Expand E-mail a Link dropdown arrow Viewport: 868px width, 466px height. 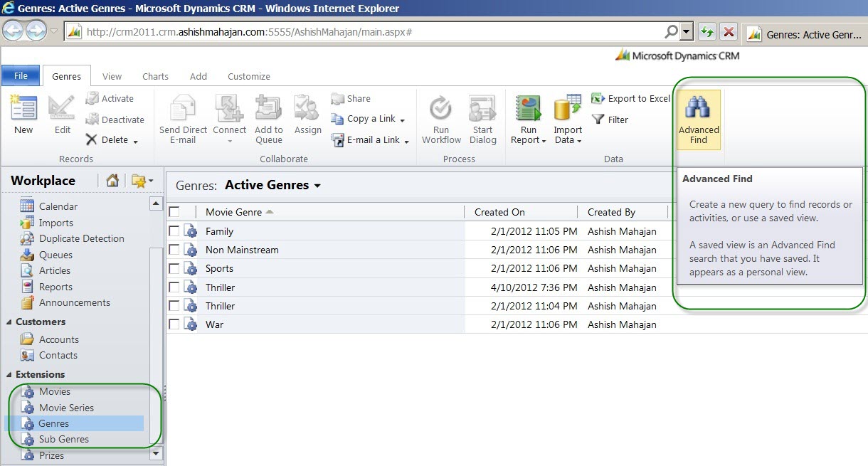point(406,141)
